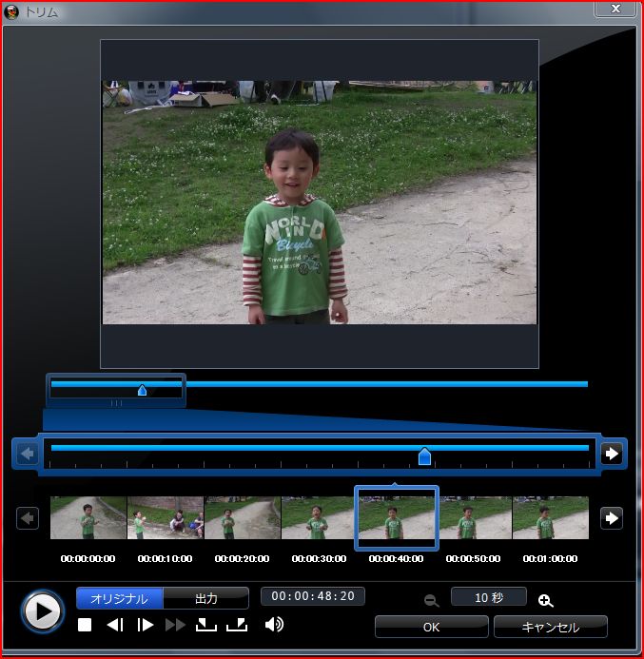Mute audio with the speaker icon

274,625
